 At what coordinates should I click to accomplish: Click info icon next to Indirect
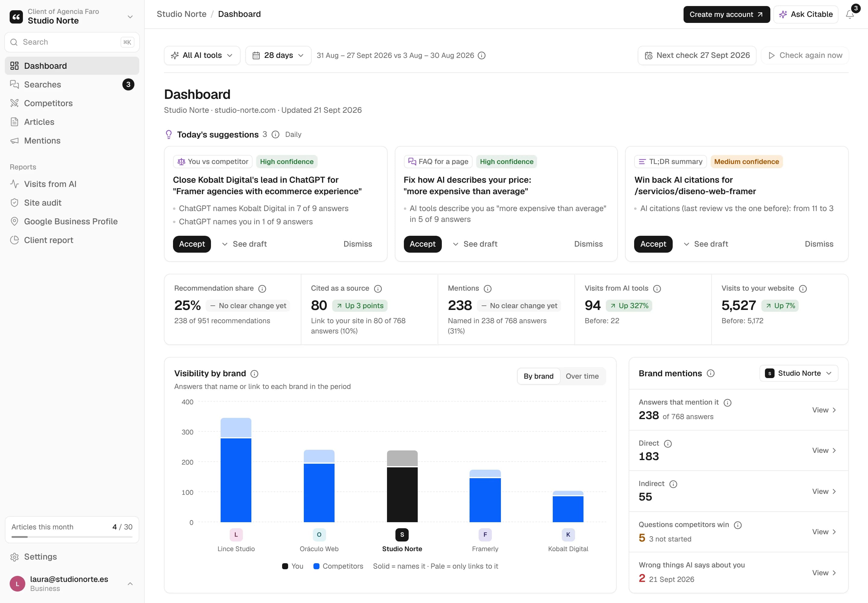coord(673,484)
